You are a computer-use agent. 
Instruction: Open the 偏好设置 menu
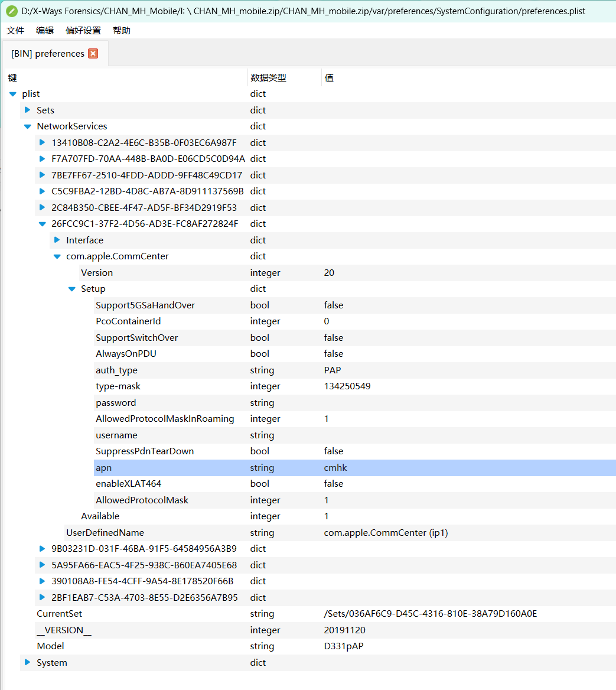83,31
